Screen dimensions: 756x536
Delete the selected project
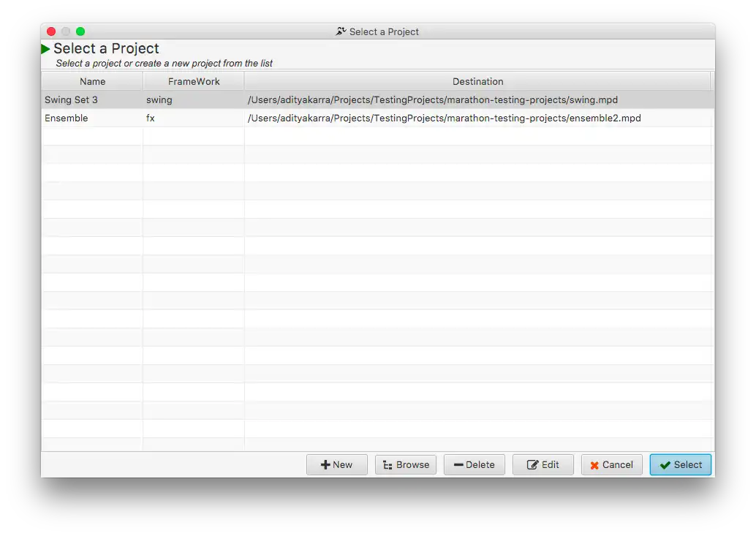point(474,464)
